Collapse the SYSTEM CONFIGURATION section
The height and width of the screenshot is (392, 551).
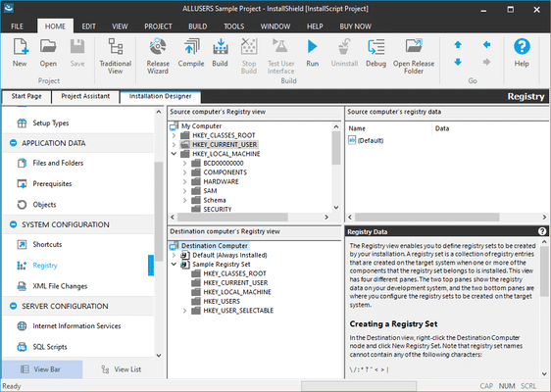[x=14, y=224]
